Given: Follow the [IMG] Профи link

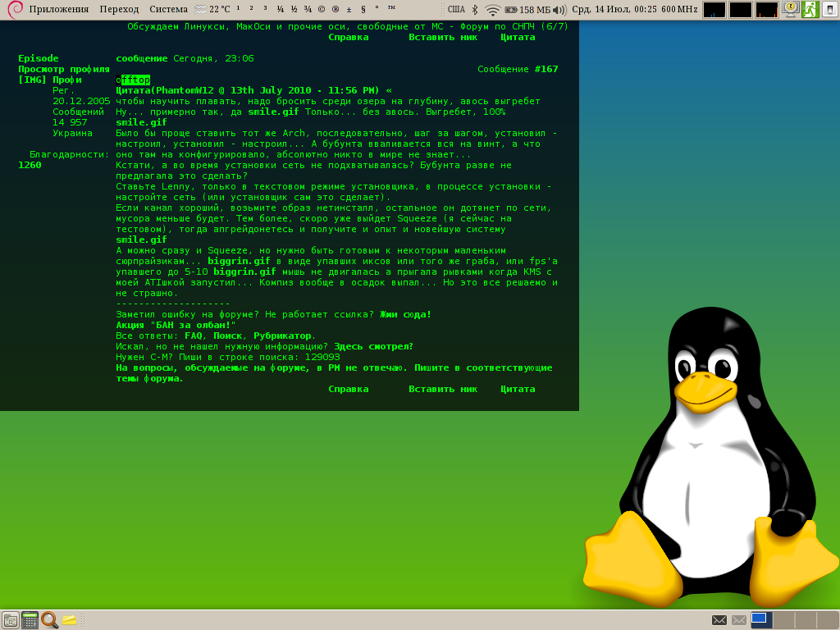Looking at the screenshot, I should [x=50, y=80].
